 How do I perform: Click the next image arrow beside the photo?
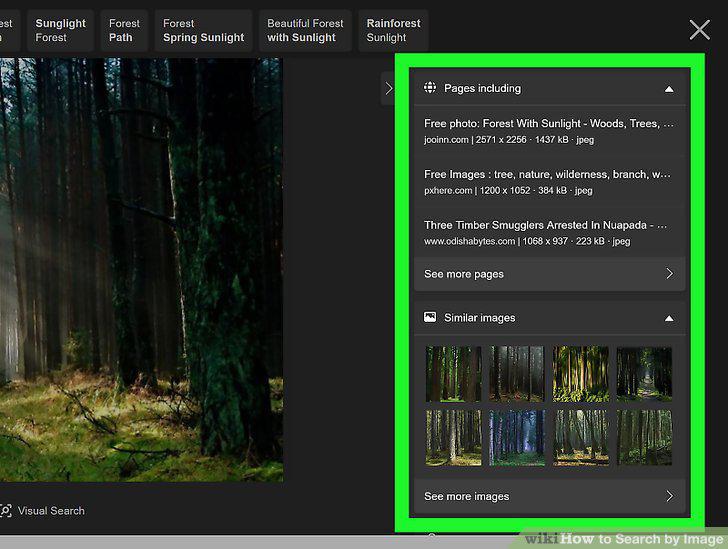tap(388, 88)
